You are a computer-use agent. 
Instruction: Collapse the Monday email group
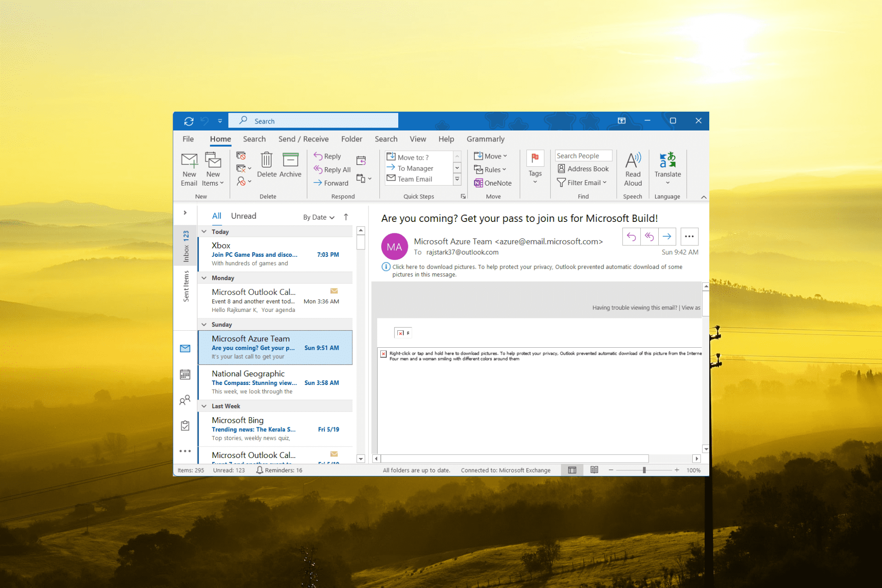point(204,278)
